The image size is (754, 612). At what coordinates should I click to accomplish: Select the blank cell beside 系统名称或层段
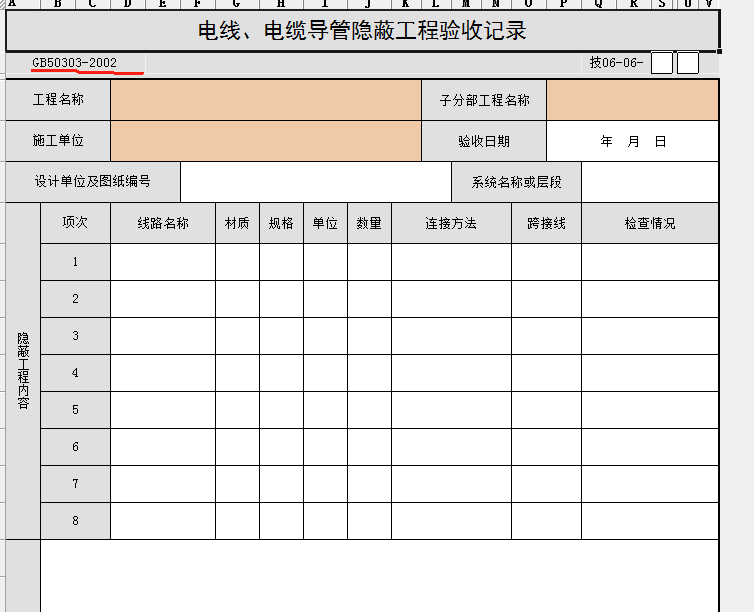pyautogui.click(x=650, y=182)
